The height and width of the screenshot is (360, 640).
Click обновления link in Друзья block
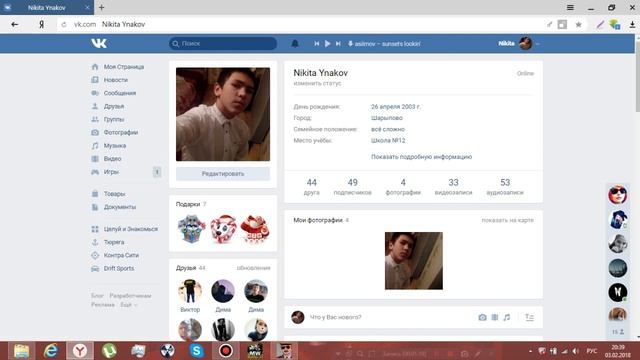click(253, 268)
